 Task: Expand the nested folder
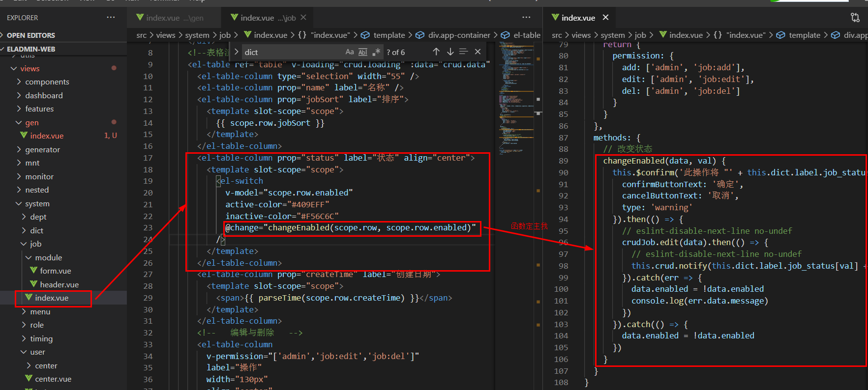pos(63,190)
